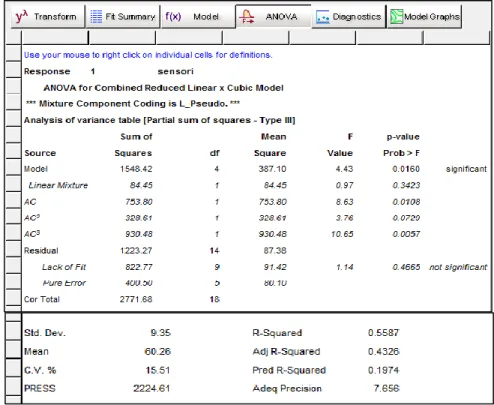Open the Model Graphs tab

tap(424, 16)
